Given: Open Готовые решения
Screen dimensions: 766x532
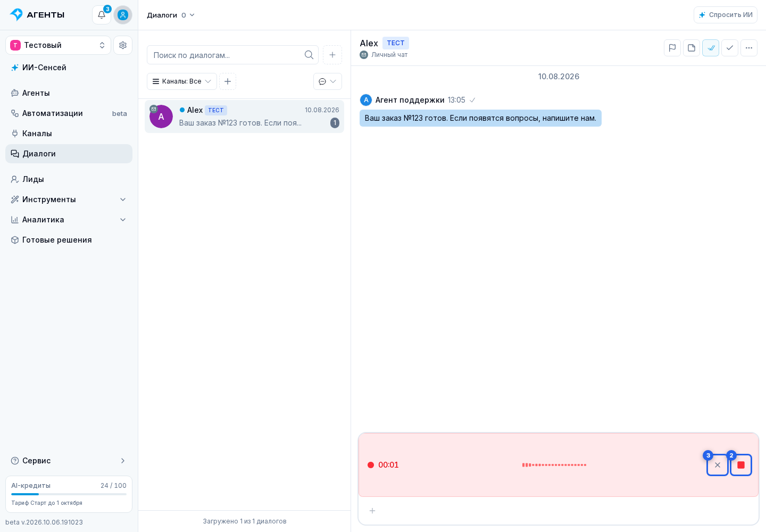Looking at the screenshot, I should tap(69, 240).
